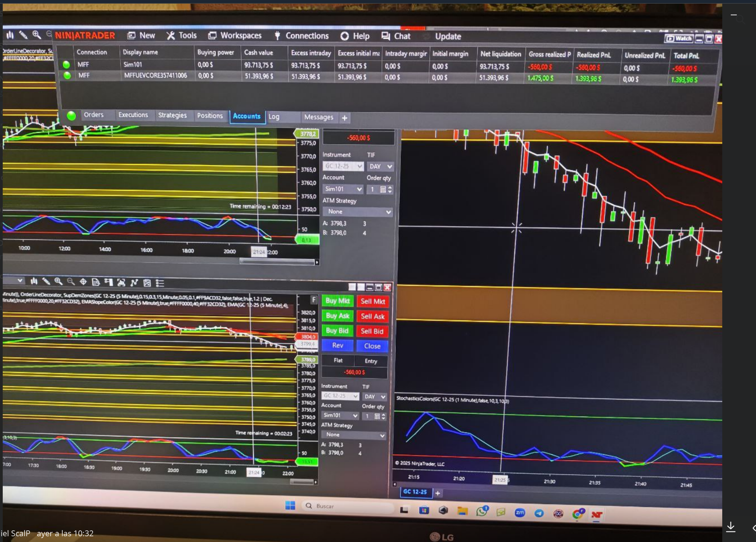This screenshot has height=542, width=756.
Task: Select the drawing tools pencil in lower chart
Action: tap(46, 281)
